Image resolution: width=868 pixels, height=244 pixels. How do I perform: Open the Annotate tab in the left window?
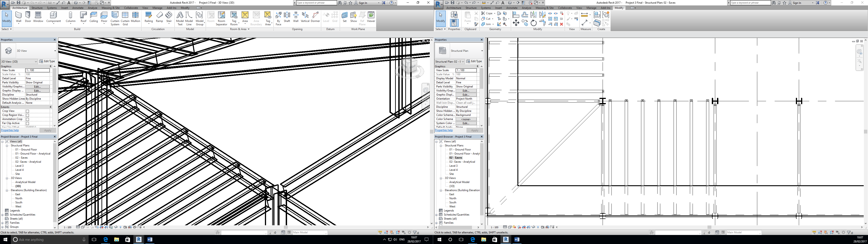click(78, 8)
